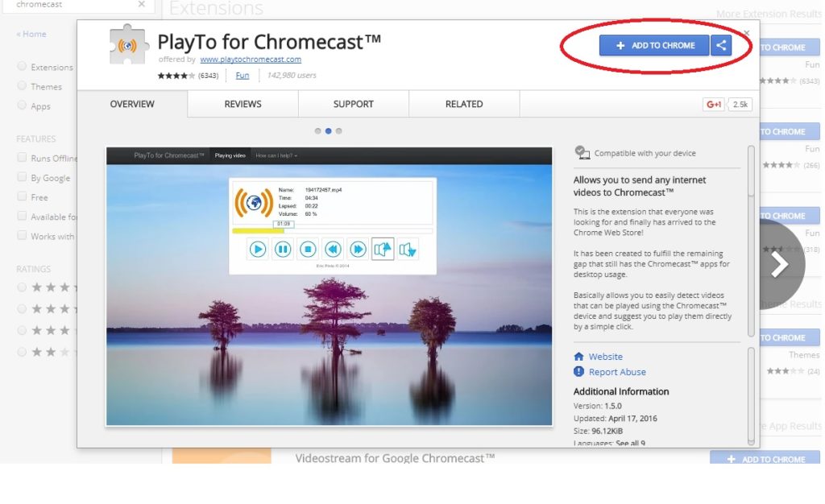This screenshot has height=504, width=825.
Task: Close the PlayTo extension details dialog
Action: coord(746,32)
